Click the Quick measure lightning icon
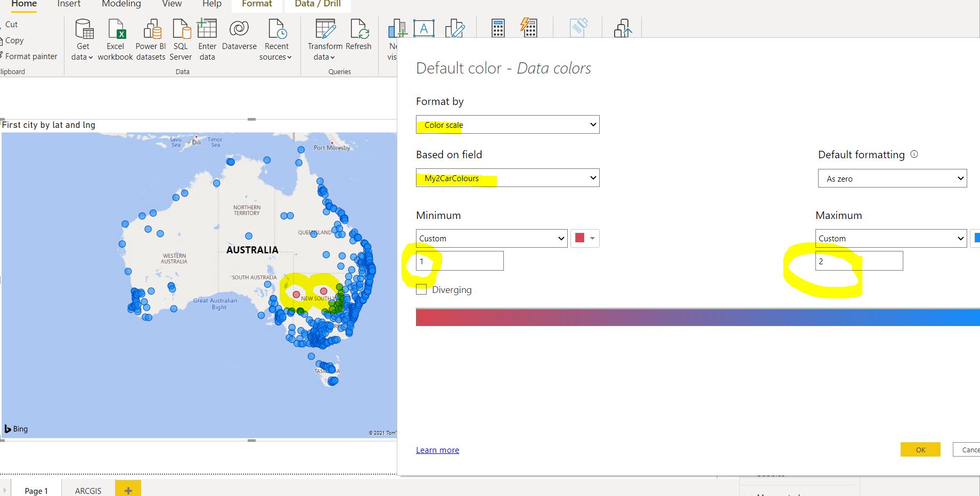This screenshot has width=980, height=496. [529, 28]
